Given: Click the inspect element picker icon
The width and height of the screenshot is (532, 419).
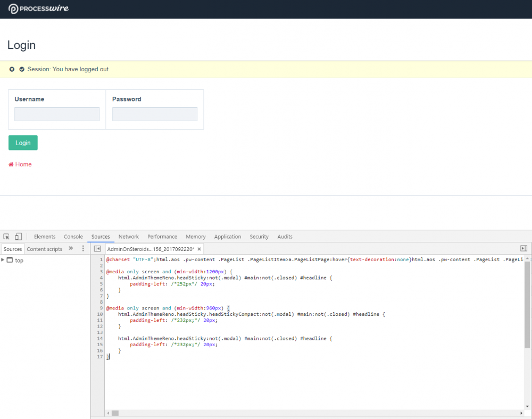Looking at the screenshot, I should click(7, 237).
